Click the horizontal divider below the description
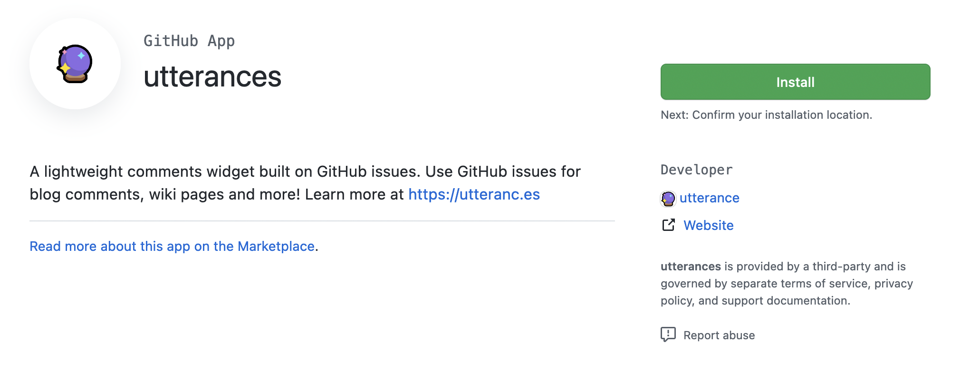This screenshot has width=980, height=382. click(322, 221)
